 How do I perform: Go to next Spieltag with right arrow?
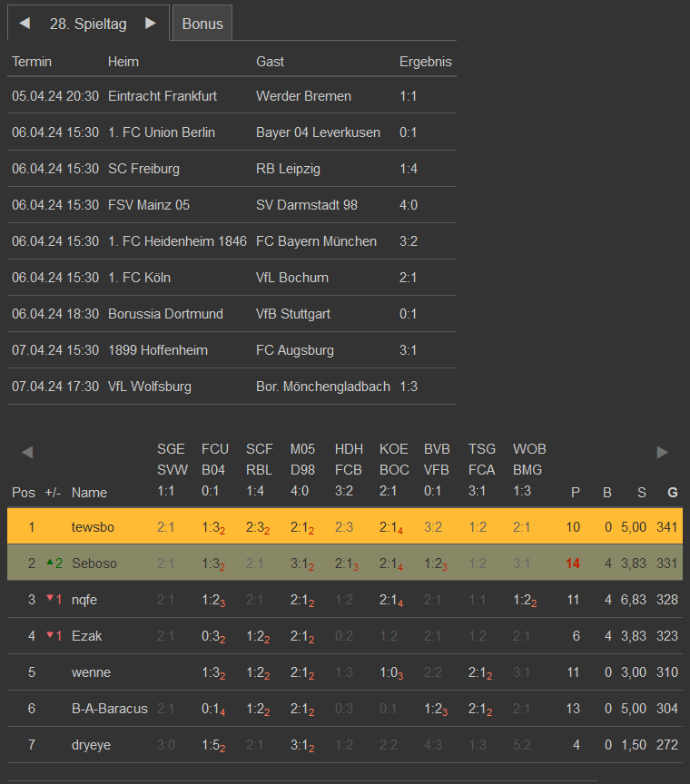151,24
